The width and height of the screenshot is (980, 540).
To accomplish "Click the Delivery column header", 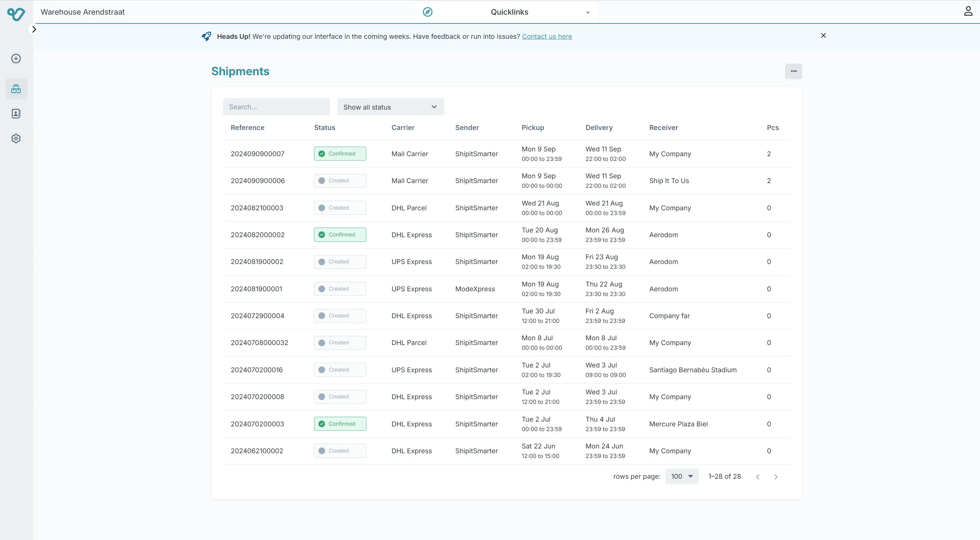I will (x=599, y=128).
